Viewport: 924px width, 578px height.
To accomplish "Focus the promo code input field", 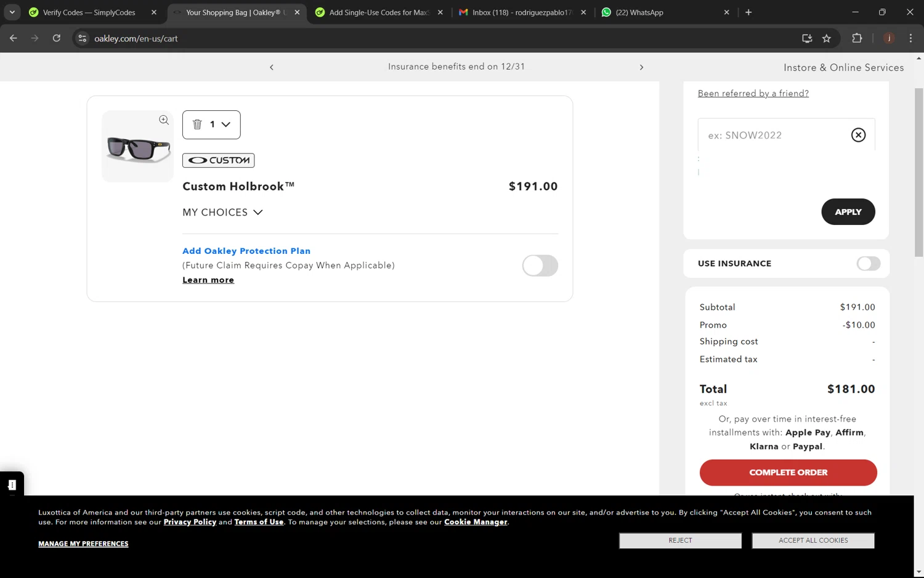I will [776, 135].
